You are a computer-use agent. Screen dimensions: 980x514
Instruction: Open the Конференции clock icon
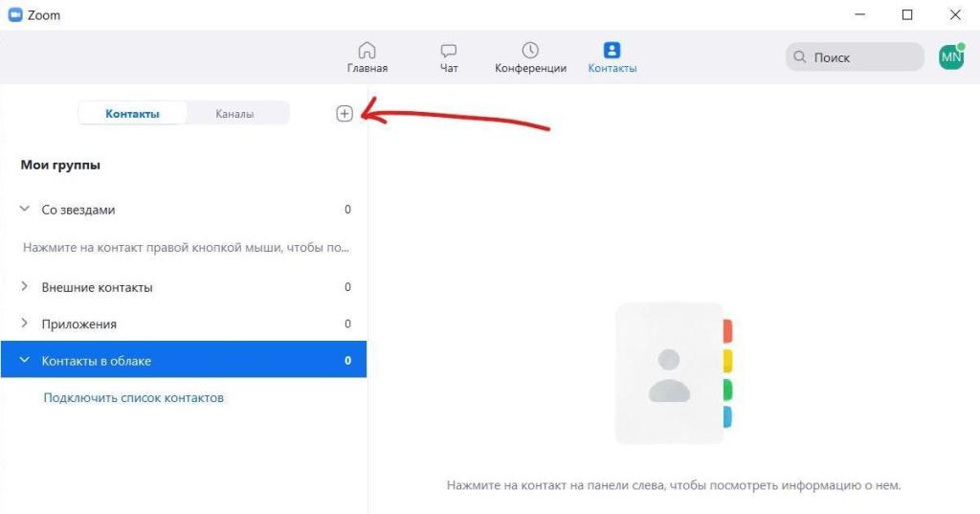tap(530, 51)
